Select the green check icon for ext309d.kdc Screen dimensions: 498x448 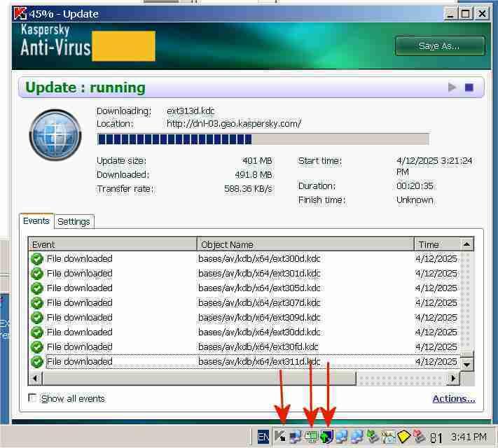37,318
